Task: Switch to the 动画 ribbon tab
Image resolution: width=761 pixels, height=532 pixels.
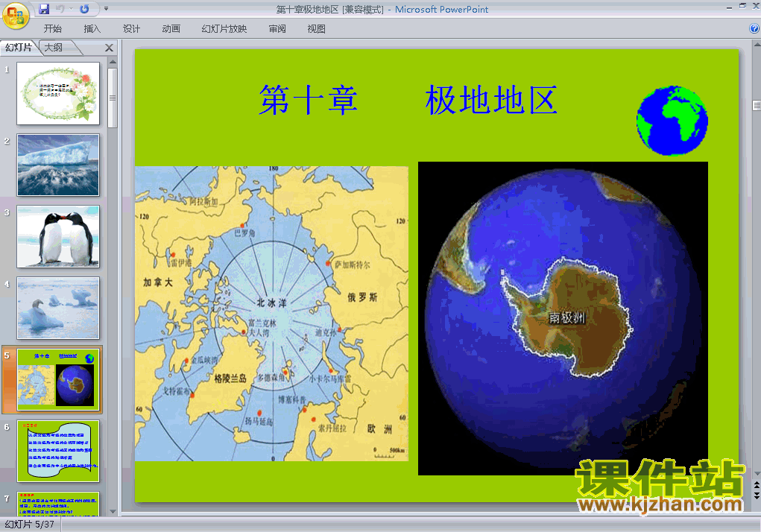Action: pyautogui.click(x=171, y=28)
